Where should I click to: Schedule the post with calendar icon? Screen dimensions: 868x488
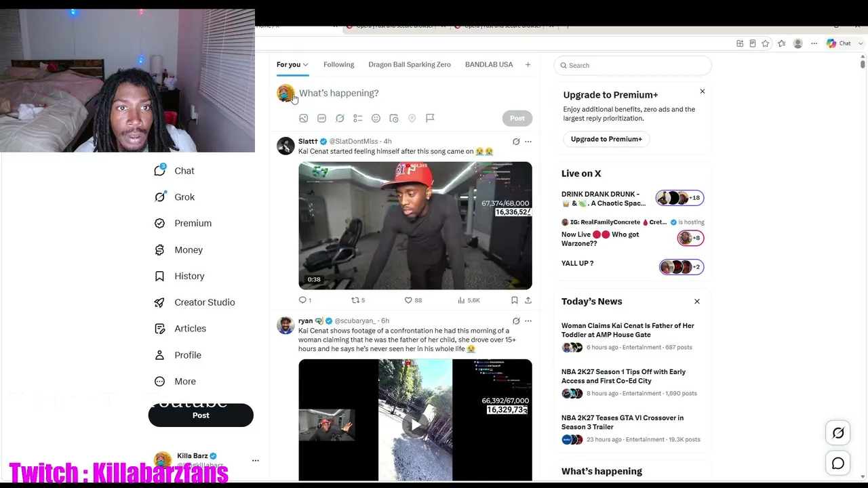click(x=394, y=118)
